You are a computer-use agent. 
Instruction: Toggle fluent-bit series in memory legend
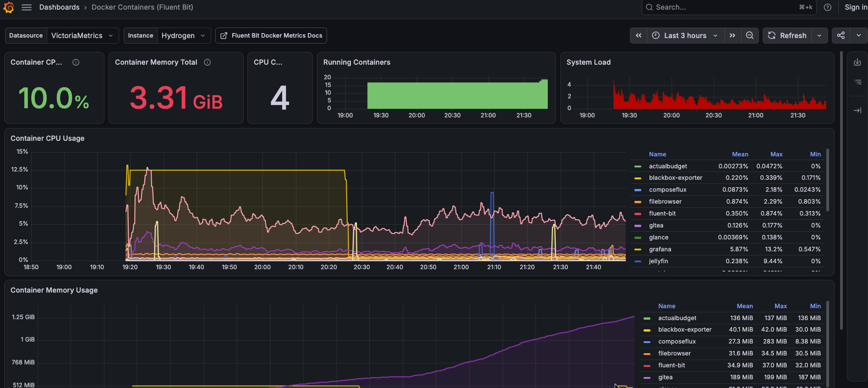tap(671, 366)
